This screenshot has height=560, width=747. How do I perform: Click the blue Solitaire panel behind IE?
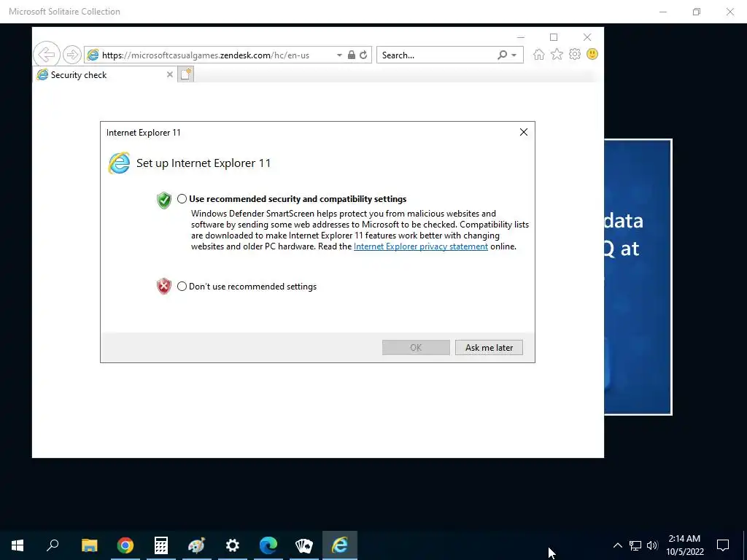click(x=638, y=276)
